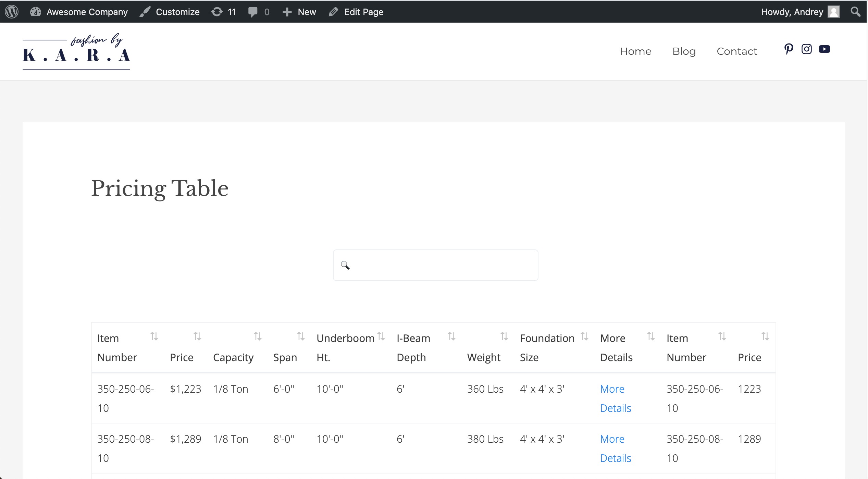Click the admin bar search icon
The width and height of the screenshot is (868, 479).
point(855,12)
